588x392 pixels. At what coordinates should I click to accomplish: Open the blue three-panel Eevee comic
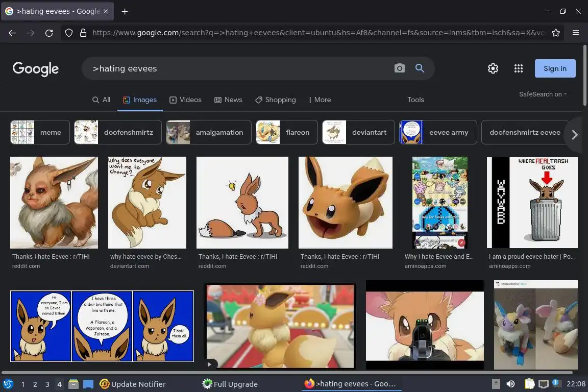[102, 326]
